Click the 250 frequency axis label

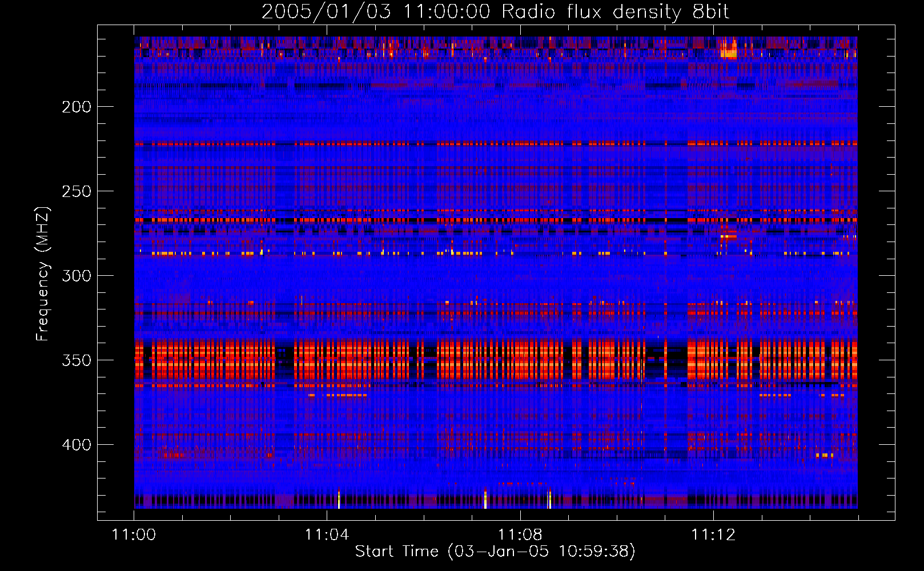[77, 191]
